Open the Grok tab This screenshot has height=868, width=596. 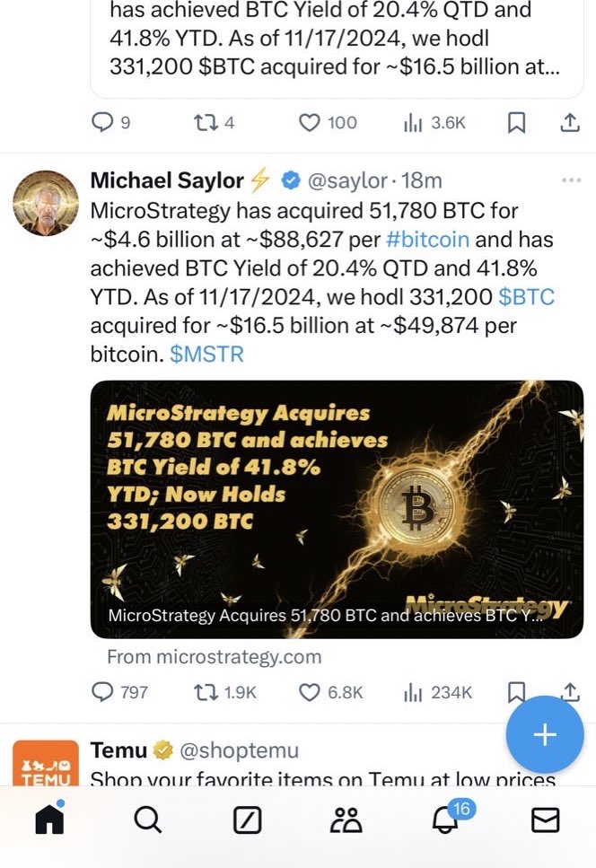pos(246,819)
